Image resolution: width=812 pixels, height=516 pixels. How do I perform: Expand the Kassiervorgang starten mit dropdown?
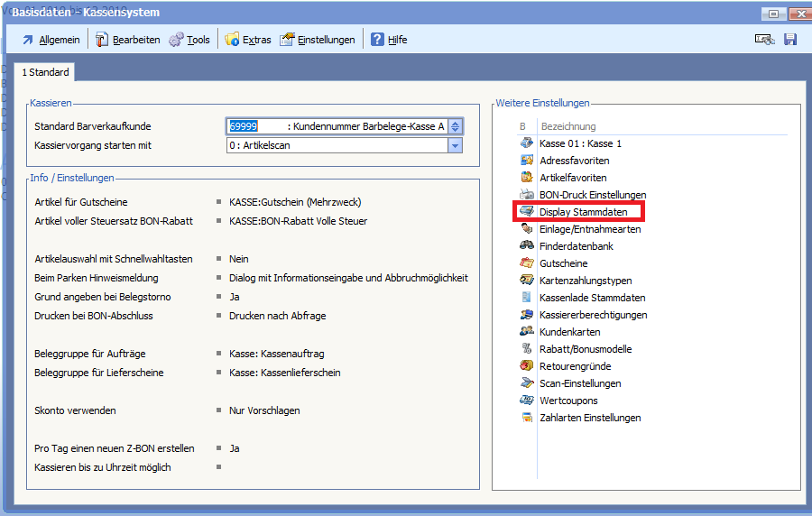455,146
